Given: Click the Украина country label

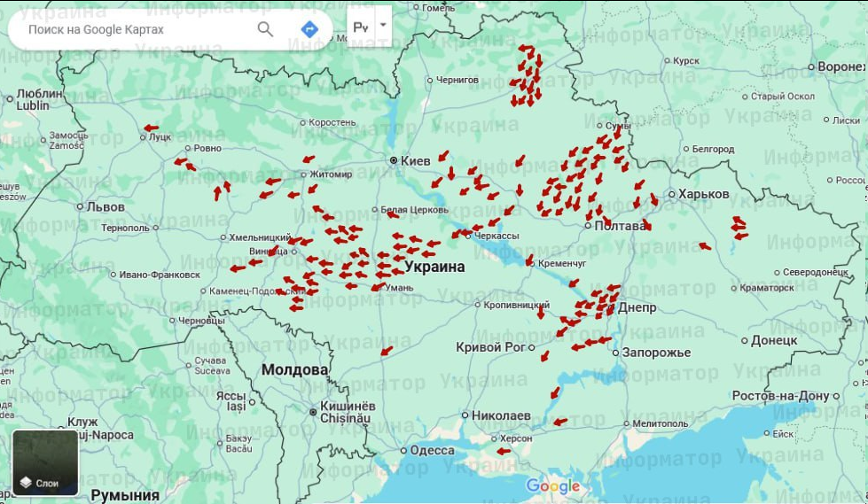Looking at the screenshot, I should click(434, 267).
